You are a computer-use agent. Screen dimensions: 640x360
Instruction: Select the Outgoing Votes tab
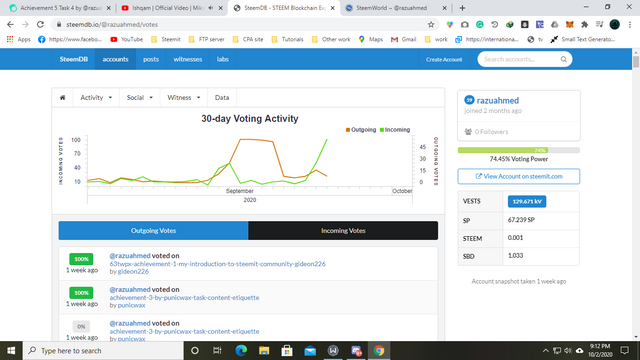153,231
